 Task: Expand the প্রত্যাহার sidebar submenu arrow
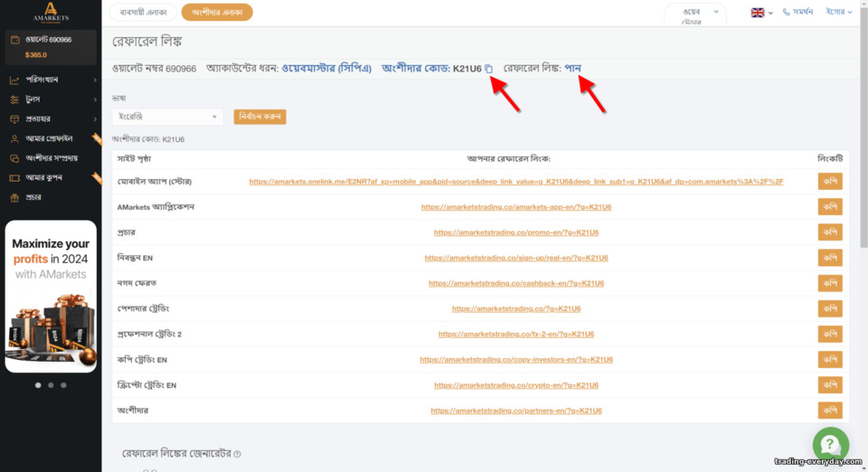(95, 119)
